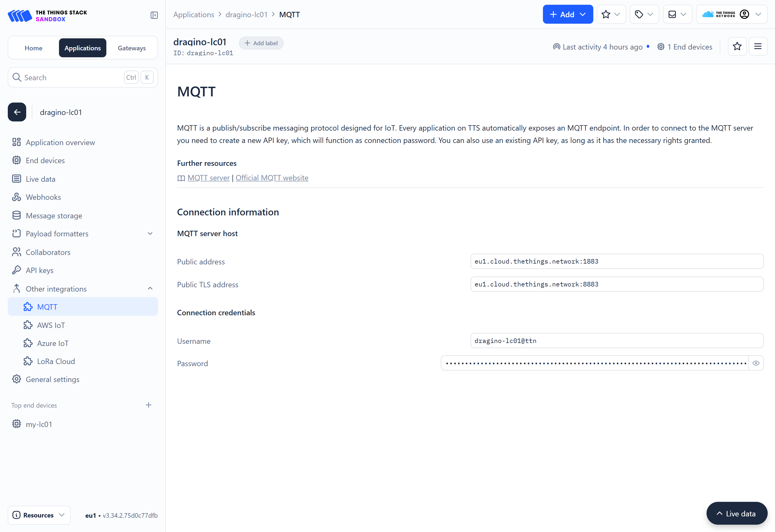
Task: Add a top end device with plus icon
Action: pos(149,405)
